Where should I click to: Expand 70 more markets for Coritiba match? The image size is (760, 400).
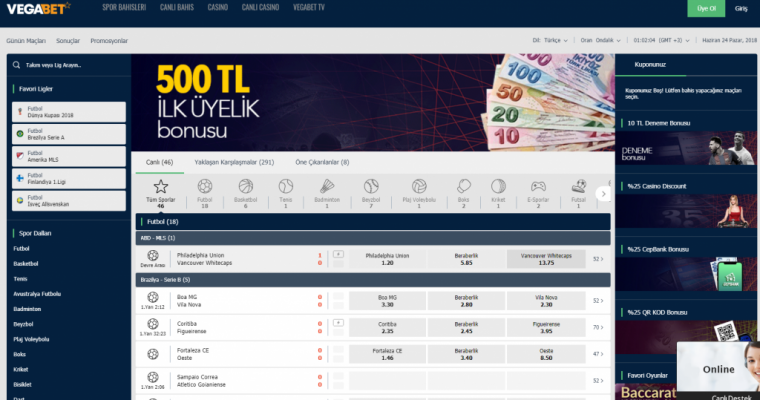pos(598,327)
